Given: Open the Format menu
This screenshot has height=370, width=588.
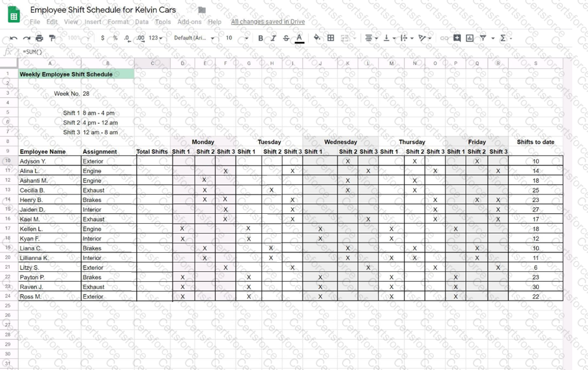Looking at the screenshot, I should click(118, 22).
